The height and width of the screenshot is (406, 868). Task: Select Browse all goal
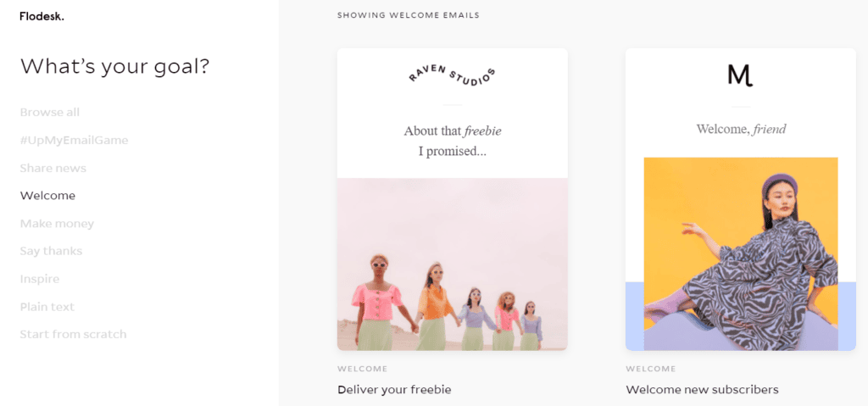point(50,113)
